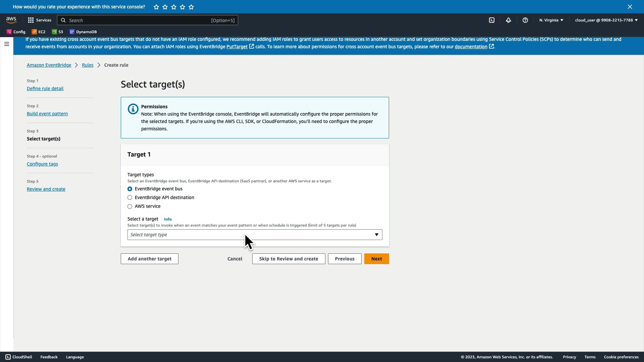Jump to Review and create step

coord(46,189)
